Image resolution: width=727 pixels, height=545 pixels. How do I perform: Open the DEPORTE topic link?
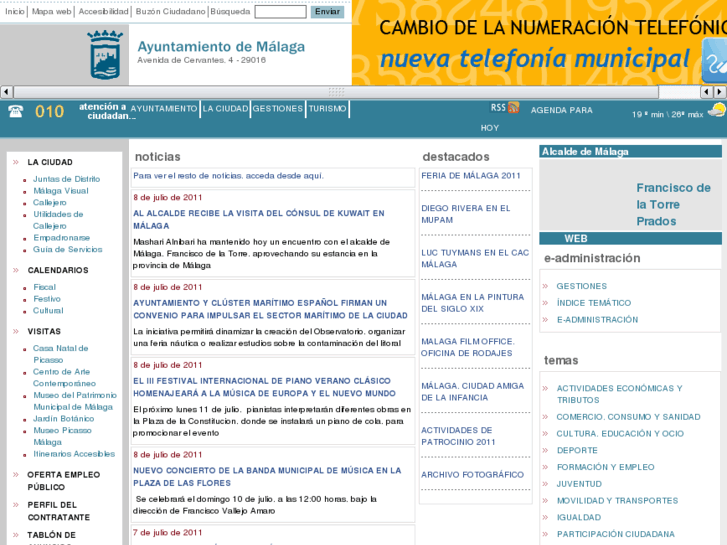[577, 450]
